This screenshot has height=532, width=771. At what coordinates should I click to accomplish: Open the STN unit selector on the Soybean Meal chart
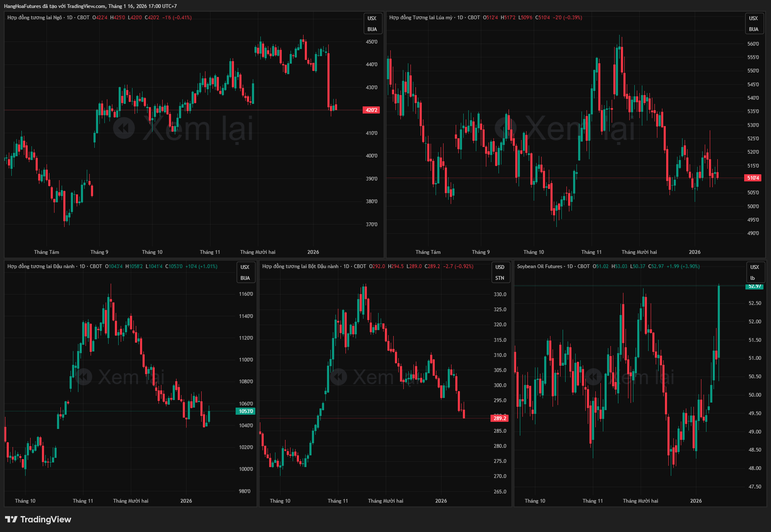[x=500, y=278]
